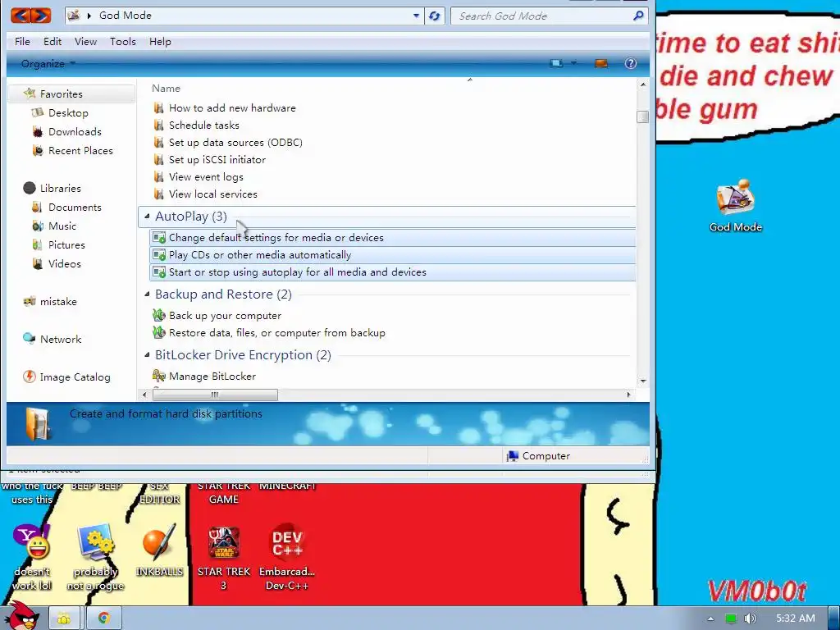Select Image Catalog in the sidebar
Viewport: 840px width, 630px height.
(x=75, y=377)
